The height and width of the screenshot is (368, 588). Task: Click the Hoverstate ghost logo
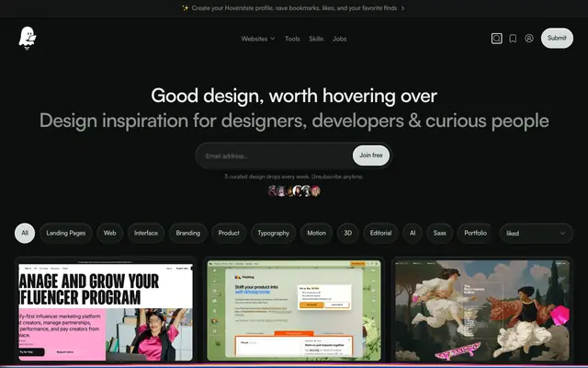[28, 39]
